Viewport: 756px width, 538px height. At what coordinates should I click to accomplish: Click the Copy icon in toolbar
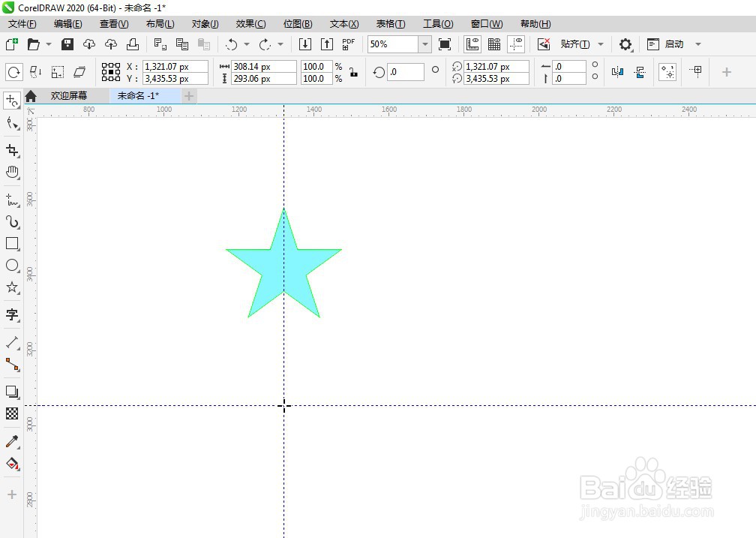182,44
